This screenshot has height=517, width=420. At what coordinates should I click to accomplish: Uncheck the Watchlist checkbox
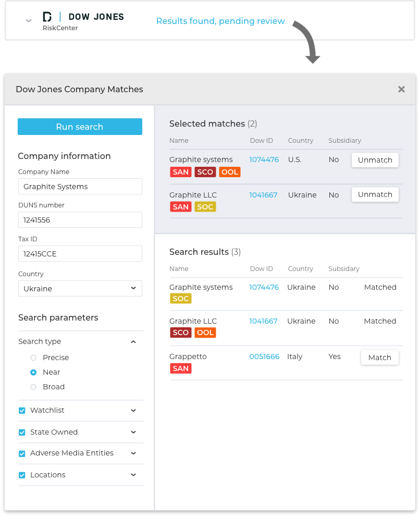click(22, 410)
